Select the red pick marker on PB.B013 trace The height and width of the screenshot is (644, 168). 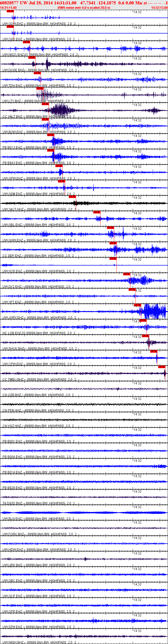coord(51,135)
